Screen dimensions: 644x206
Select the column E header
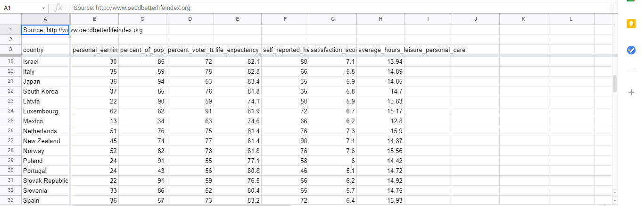pos(238,19)
